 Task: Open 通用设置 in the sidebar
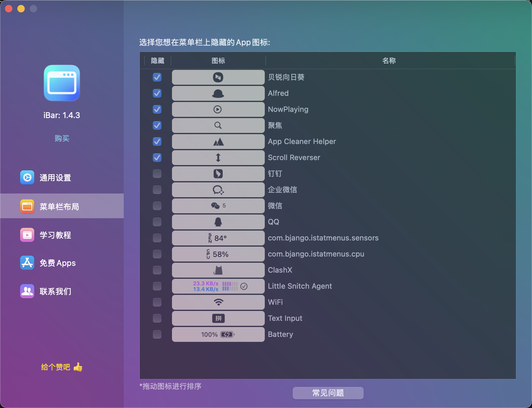tap(62, 177)
